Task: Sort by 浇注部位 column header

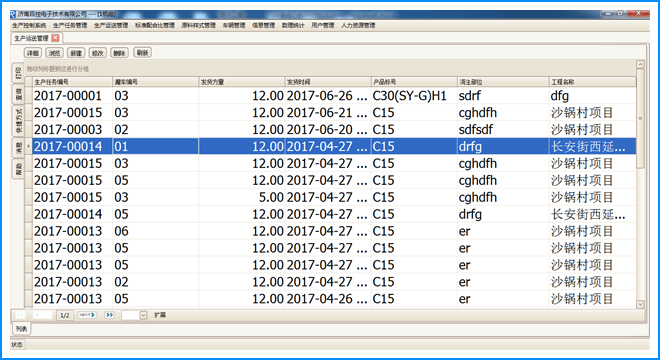Action: [x=503, y=82]
